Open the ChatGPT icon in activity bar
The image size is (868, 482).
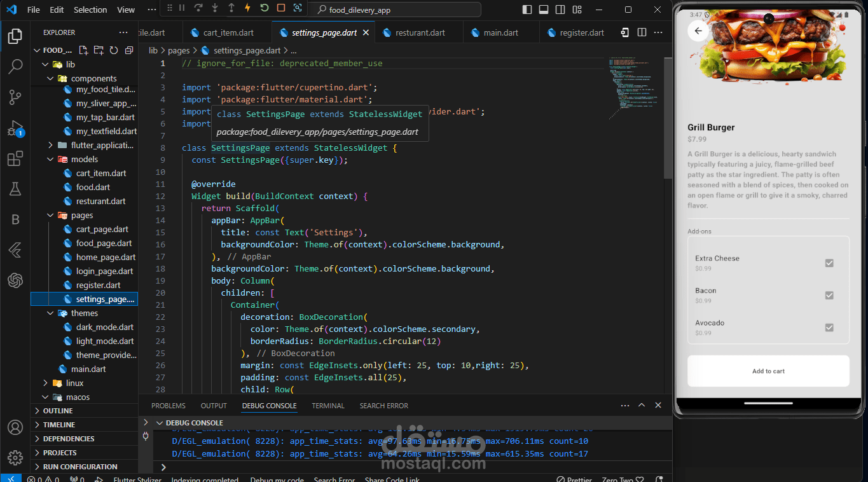[x=15, y=280]
